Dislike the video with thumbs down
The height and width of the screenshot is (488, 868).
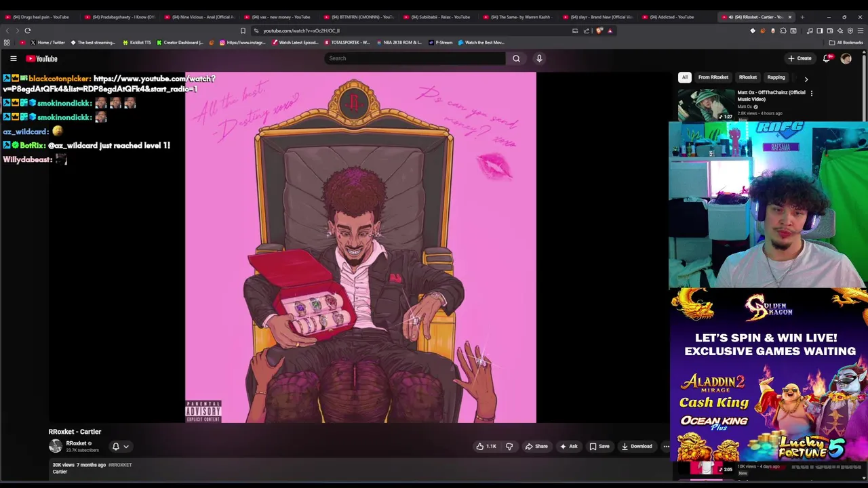tap(509, 446)
